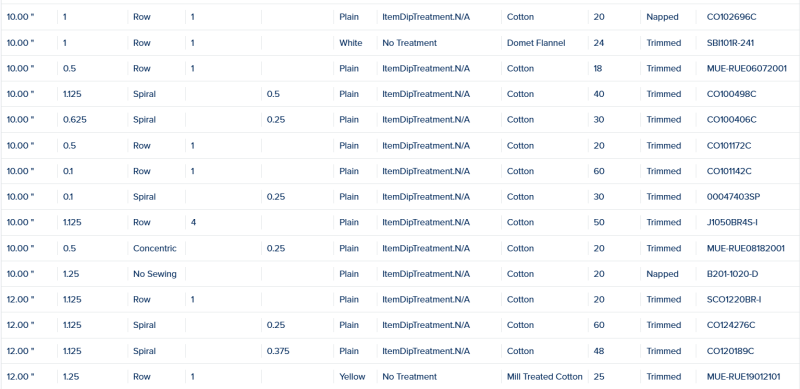Click the No Sewing cell

(x=155, y=274)
